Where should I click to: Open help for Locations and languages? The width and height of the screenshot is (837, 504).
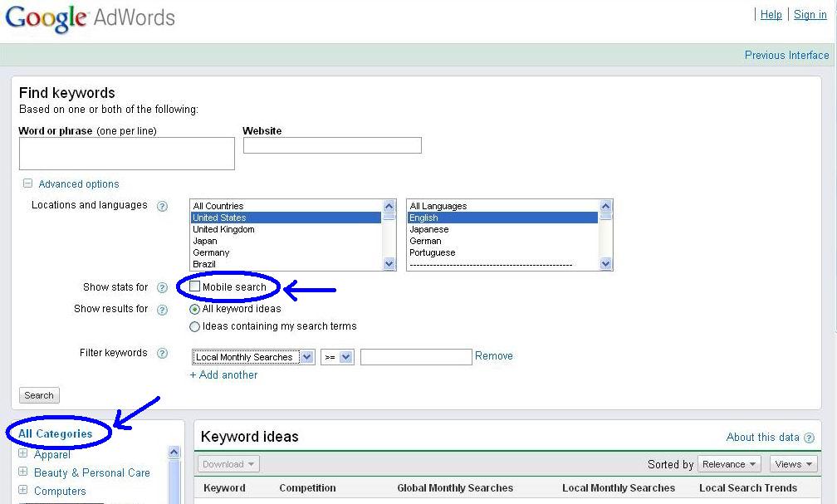click(162, 206)
